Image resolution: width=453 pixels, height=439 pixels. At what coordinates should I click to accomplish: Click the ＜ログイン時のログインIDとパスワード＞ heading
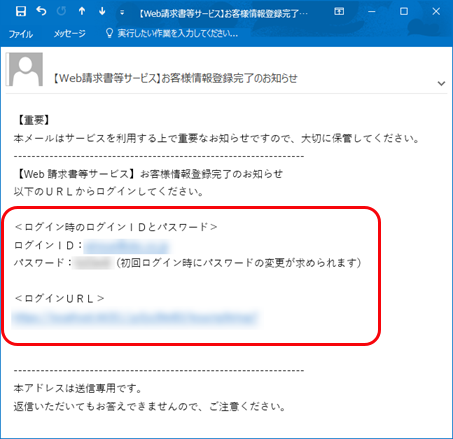(x=116, y=227)
